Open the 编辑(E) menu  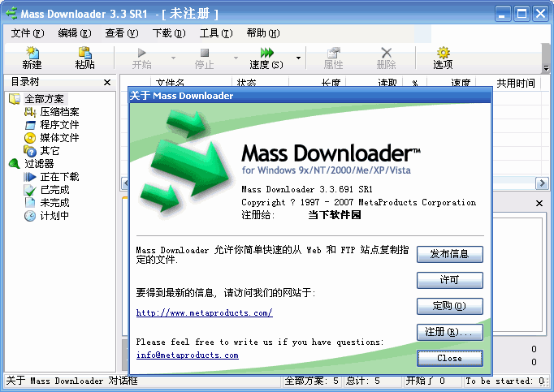pyautogui.click(x=75, y=33)
